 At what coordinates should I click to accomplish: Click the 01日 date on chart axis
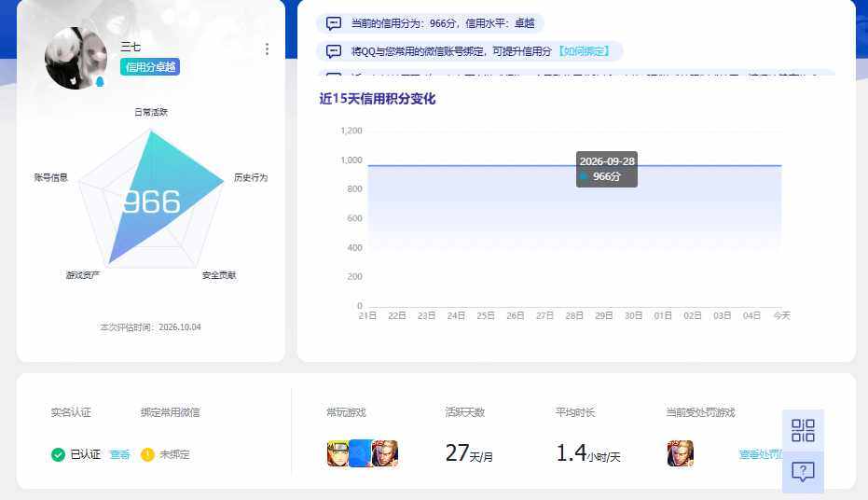pyautogui.click(x=663, y=315)
